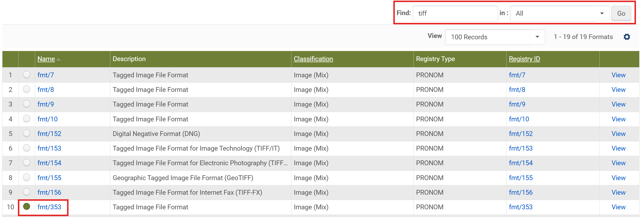Screen dimensions: 644x217
Task: Click View for the fmt/155 GeoTIFF row
Action: click(618, 178)
